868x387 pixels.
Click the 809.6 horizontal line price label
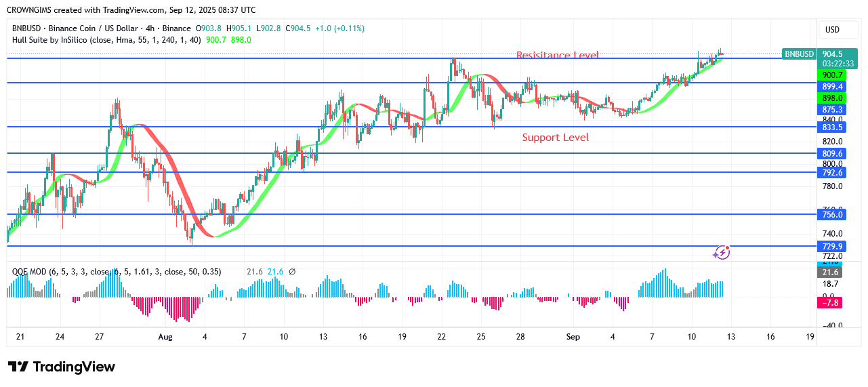click(x=832, y=153)
